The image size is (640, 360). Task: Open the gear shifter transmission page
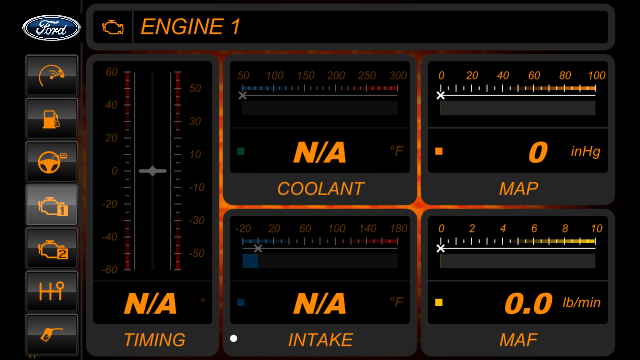pos(51,291)
